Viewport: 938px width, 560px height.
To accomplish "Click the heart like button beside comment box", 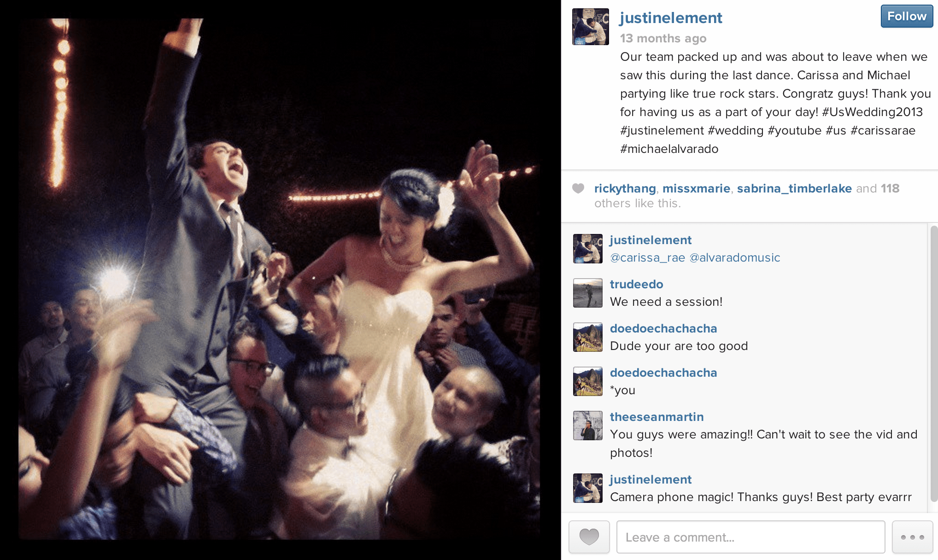I will (x=589, y=537).
